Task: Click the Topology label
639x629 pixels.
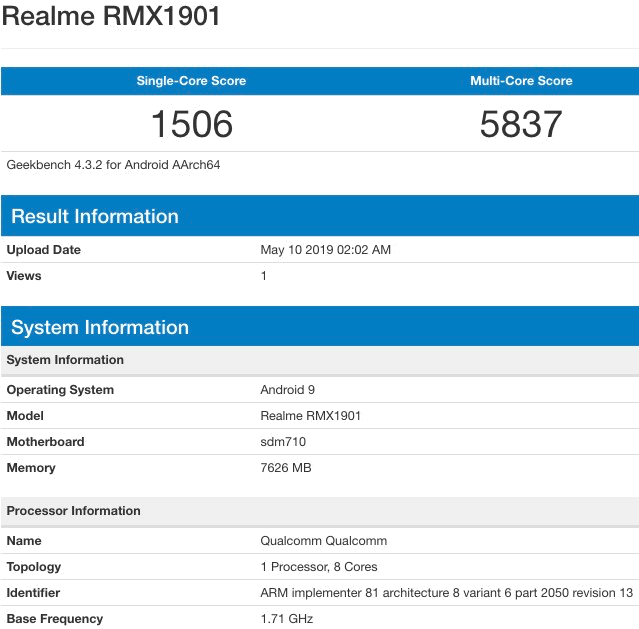Action: tap(34, 567)
